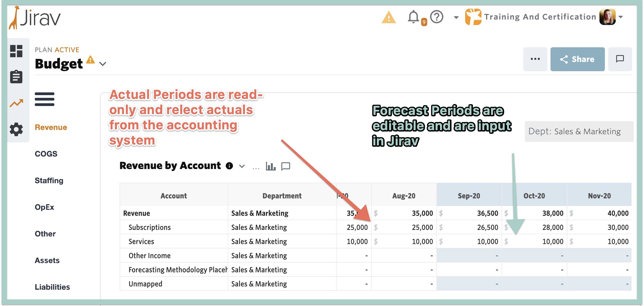Open the Dept: Sales & Marketing filter
The image size is (644, 306).
pos(579,132)
